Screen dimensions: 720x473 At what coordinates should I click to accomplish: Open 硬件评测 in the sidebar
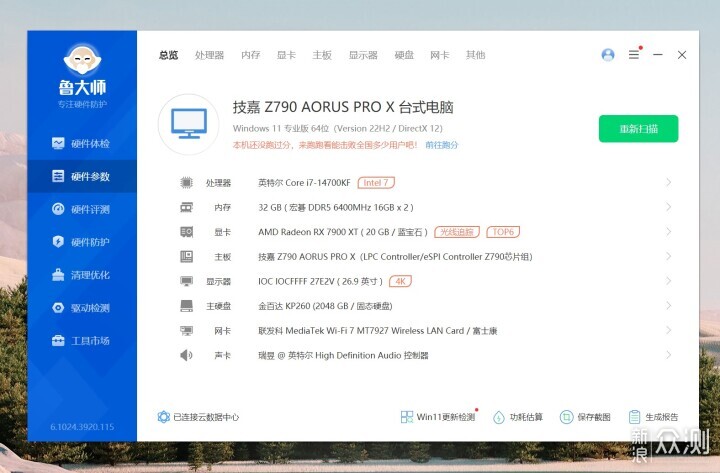coord(82,209)
